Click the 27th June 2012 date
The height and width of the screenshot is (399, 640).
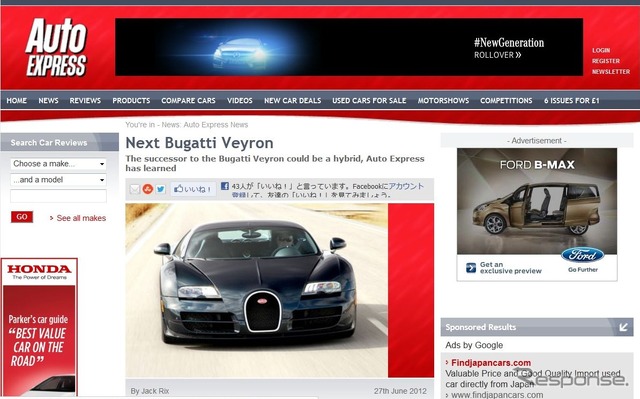click(400, 391)
